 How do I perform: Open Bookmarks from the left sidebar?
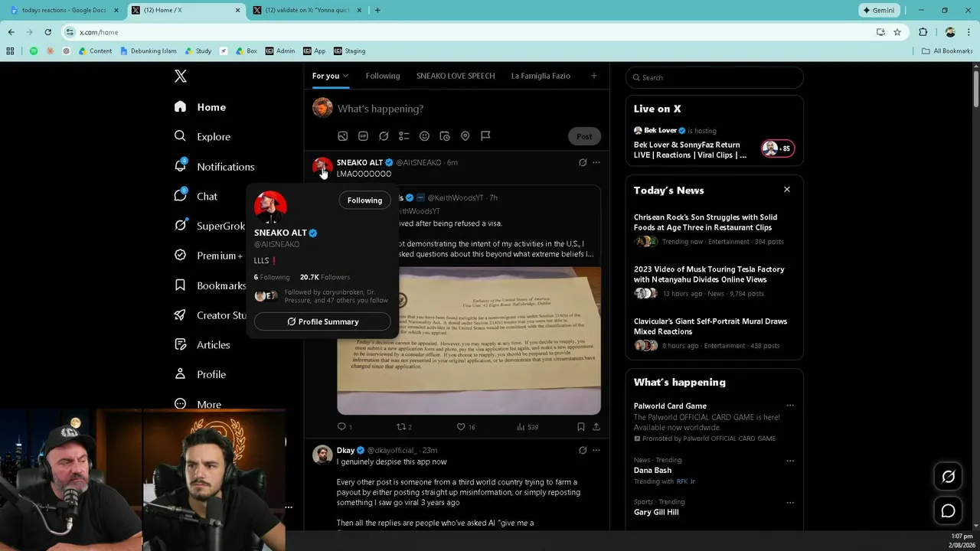click(x=210, y=285)
